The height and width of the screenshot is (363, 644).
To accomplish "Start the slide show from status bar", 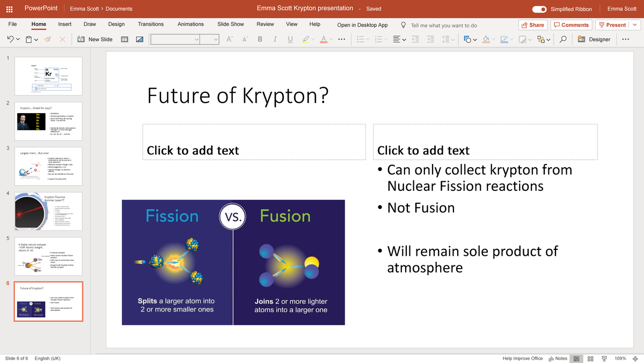I will click(x=603, y=358).
